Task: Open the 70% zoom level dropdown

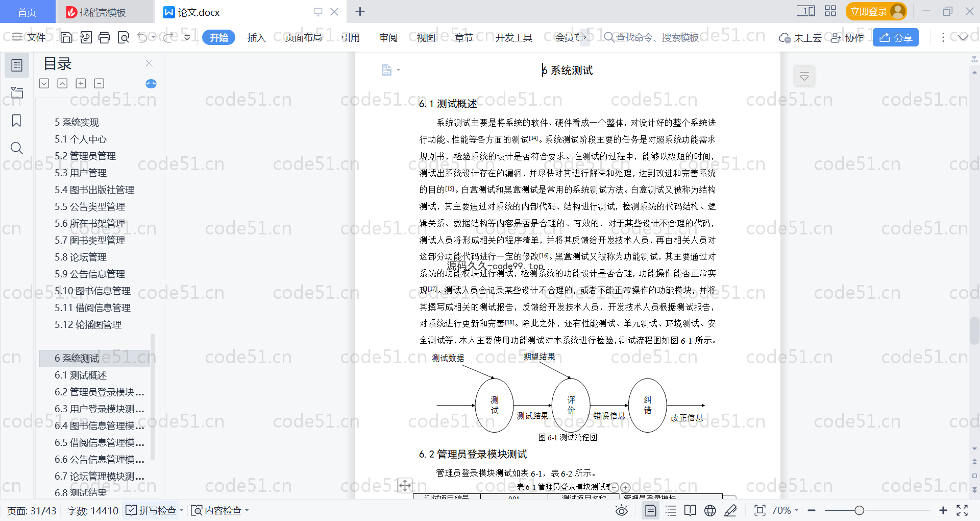Action: pyautogui.click(x=785, y=510)
